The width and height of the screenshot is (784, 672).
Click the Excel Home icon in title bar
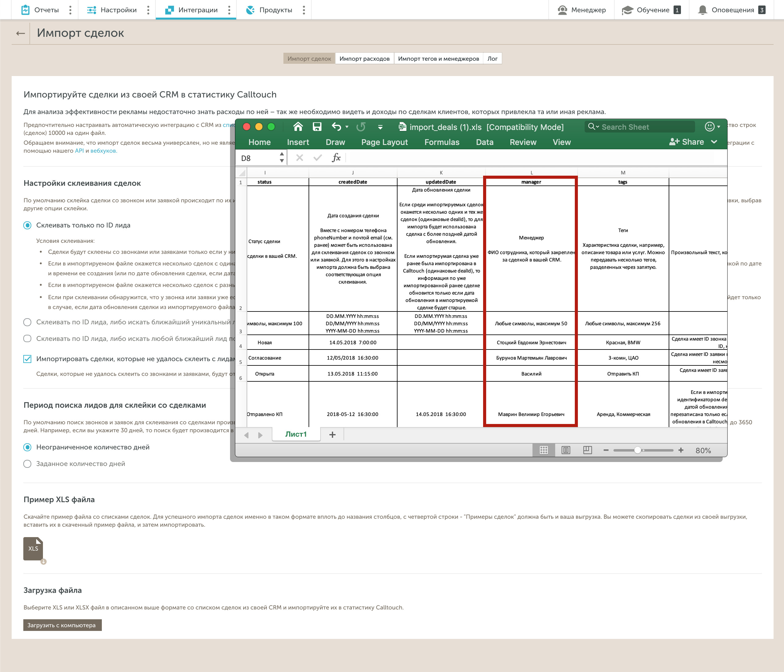click(298, 127)
